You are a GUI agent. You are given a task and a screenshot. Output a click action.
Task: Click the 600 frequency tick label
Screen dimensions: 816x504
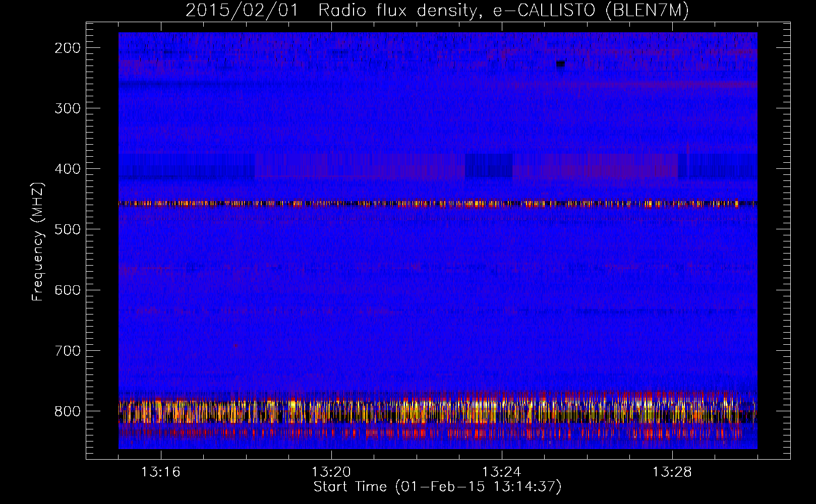click(x=68, y=290)
